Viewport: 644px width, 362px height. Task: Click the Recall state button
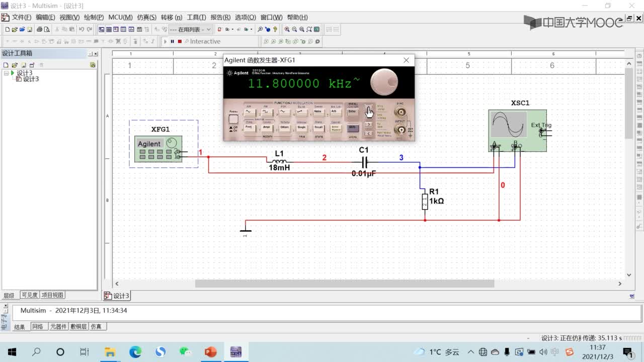318,128
